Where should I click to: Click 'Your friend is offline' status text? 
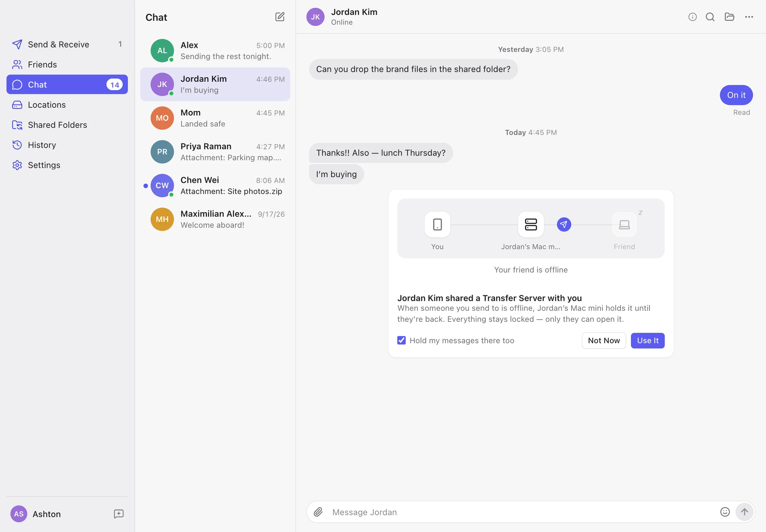coord(531,270)
